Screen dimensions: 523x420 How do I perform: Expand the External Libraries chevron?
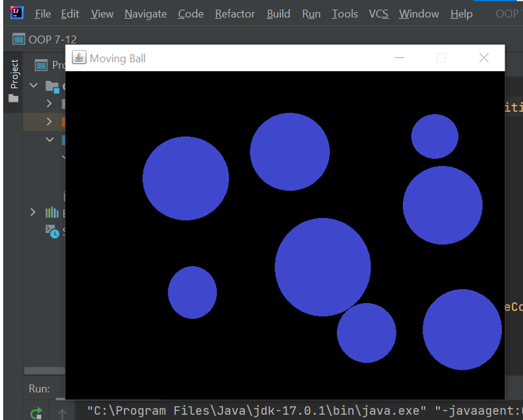[32, 212]
